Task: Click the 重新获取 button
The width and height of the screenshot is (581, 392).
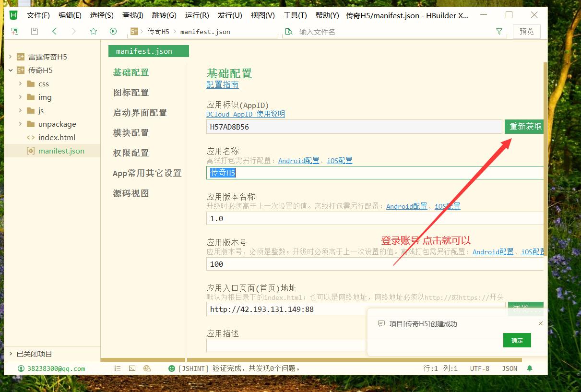Action: (x=525, y=127)
